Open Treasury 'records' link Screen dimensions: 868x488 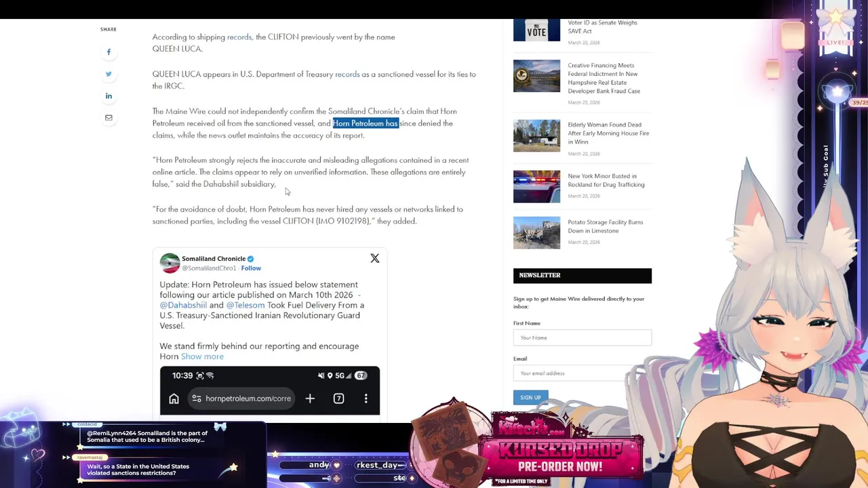click(x=347, y=75)
